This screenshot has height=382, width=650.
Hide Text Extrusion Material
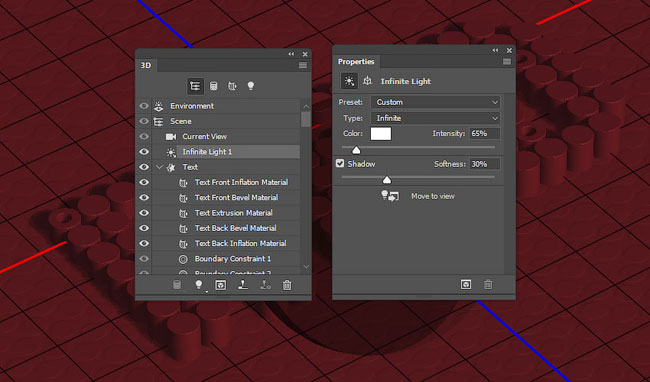(144, 213)
